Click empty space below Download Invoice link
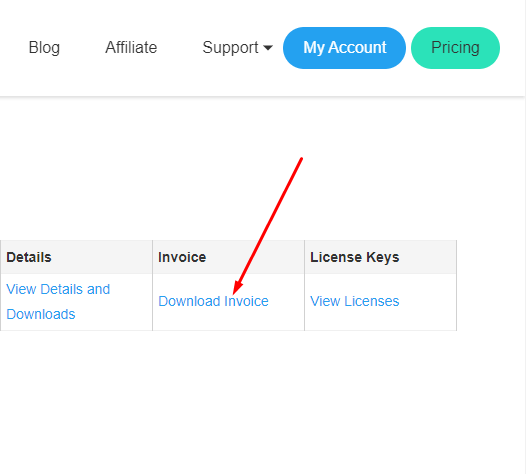The height and width of the screenshot is (474, 526). click(228, 320)
